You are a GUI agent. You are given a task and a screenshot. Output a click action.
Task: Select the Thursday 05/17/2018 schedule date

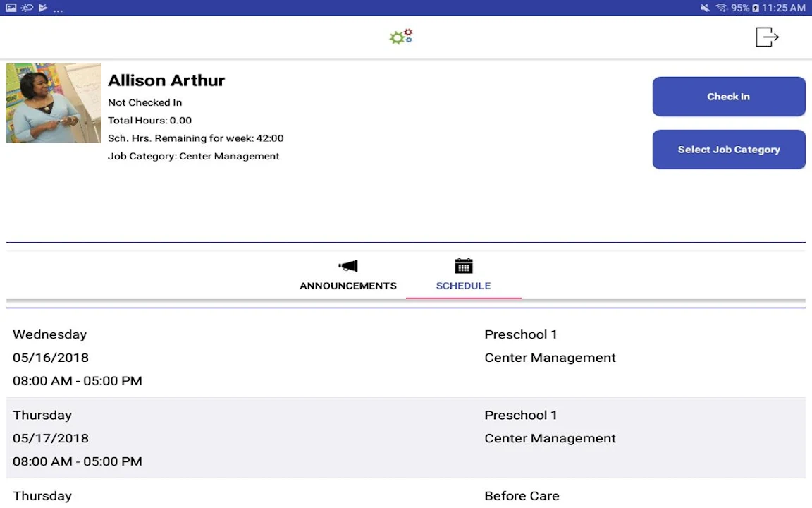51,438
